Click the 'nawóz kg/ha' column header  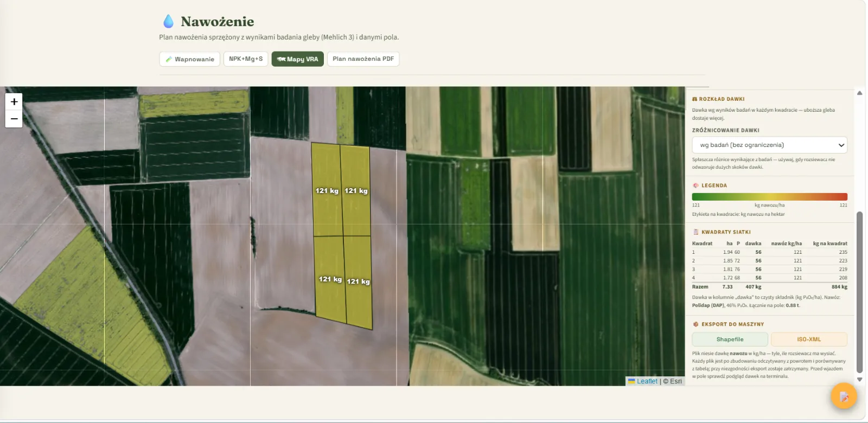786,243
